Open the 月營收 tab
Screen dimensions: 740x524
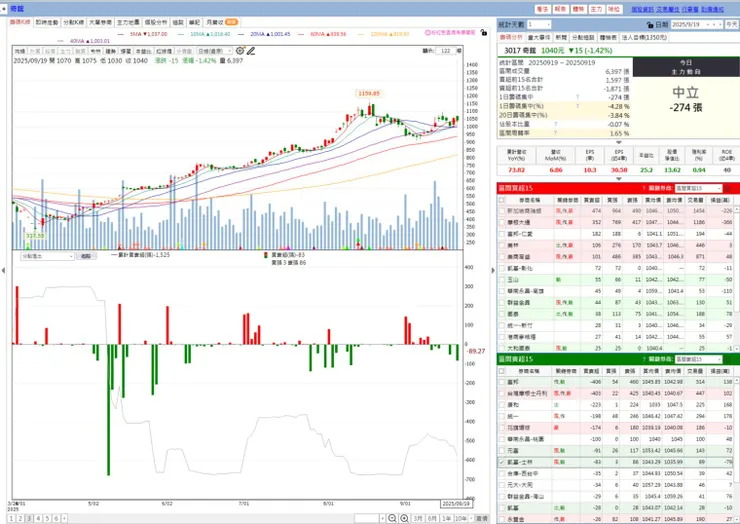(x=222, y=22)
